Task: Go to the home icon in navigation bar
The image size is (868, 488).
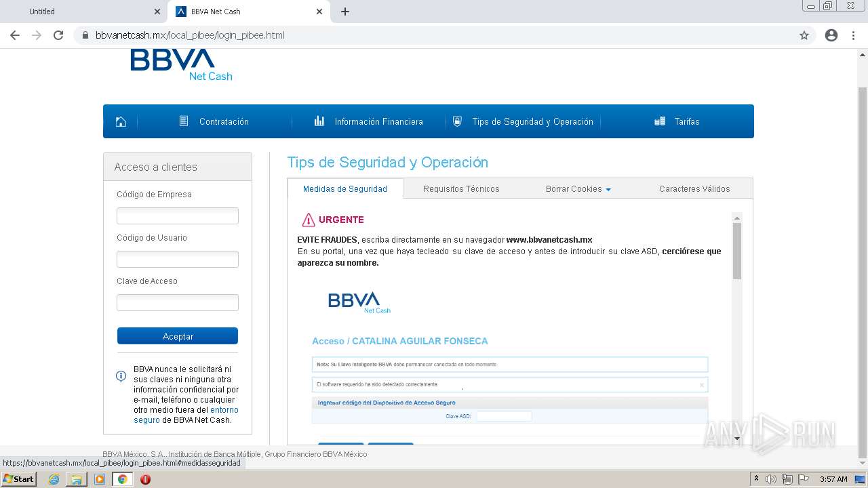Action: pos(121,122)
